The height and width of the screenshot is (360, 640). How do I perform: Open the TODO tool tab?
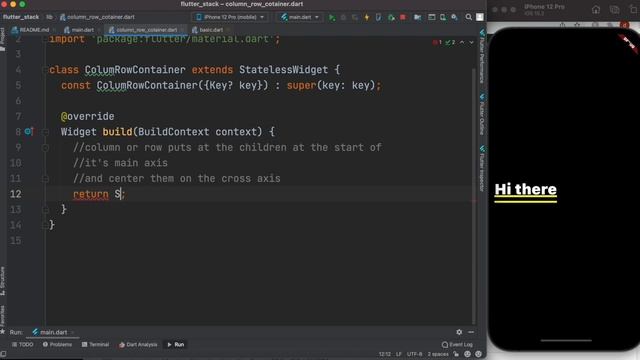coord(22,345)
